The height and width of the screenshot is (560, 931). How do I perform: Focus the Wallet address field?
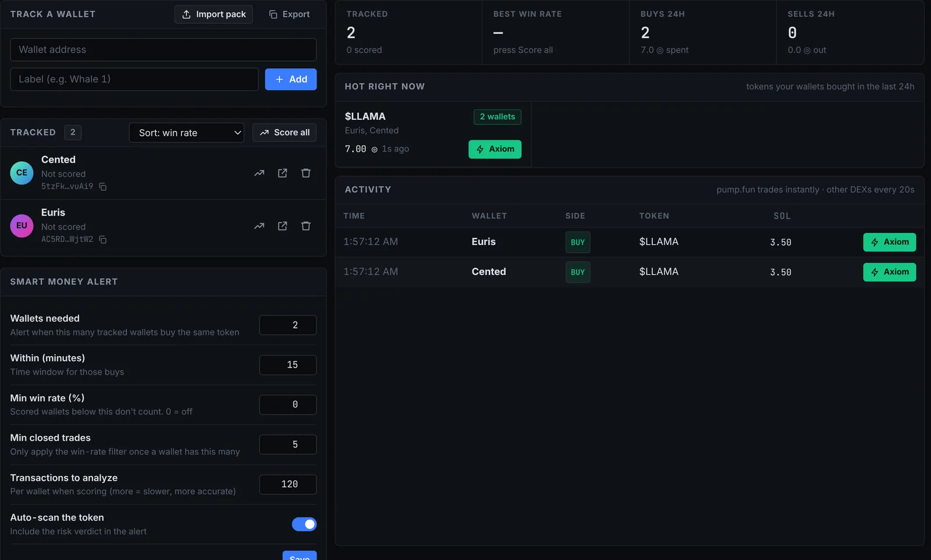click(x=164, y=50)
